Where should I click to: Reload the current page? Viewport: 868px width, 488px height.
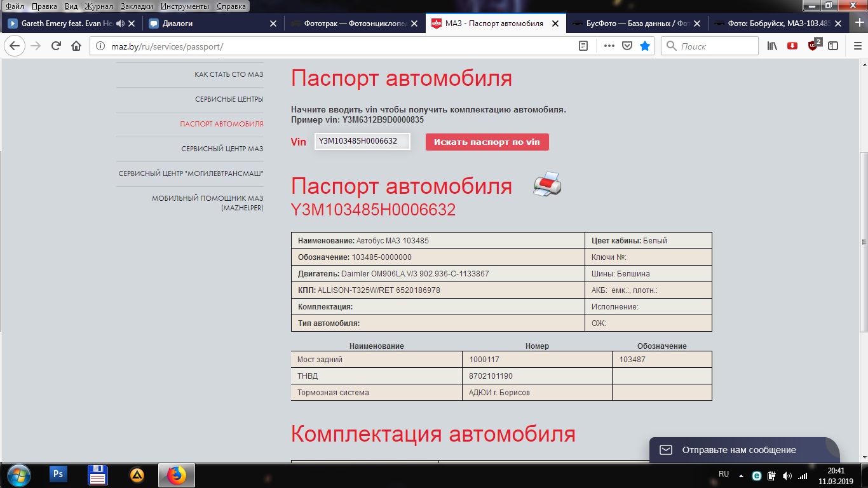pos(56,46)
